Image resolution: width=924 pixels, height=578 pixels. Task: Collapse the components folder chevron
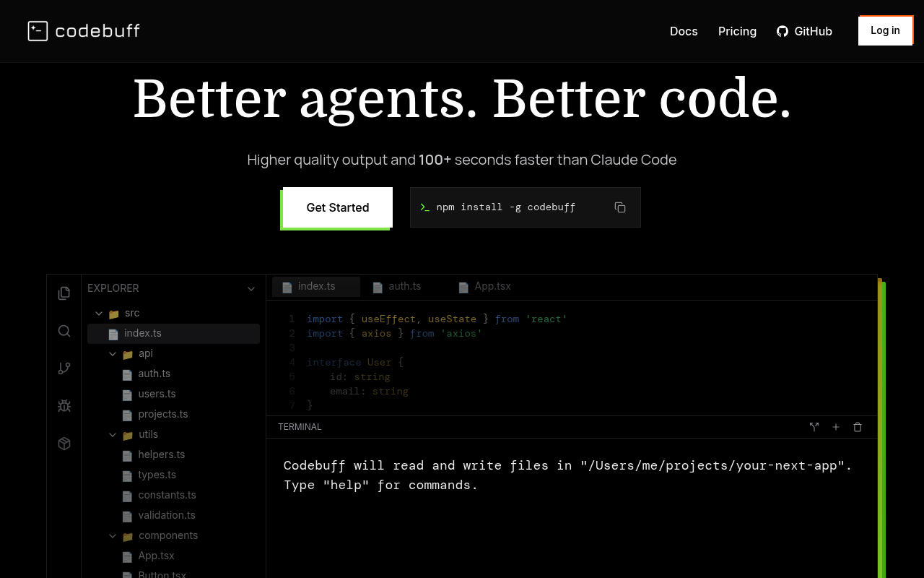(113, 536)
